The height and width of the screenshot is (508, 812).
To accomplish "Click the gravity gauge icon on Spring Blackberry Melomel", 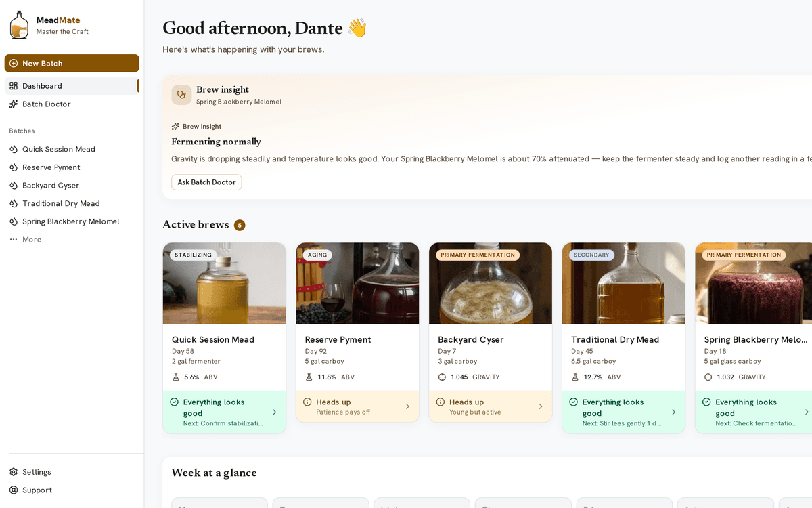I will [x=708, y=377].
